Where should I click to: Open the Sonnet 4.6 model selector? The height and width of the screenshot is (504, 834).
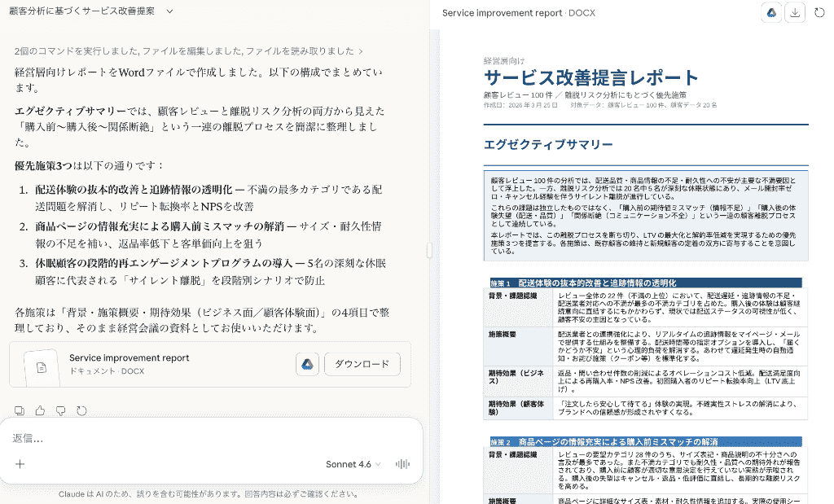coord(353,464)
